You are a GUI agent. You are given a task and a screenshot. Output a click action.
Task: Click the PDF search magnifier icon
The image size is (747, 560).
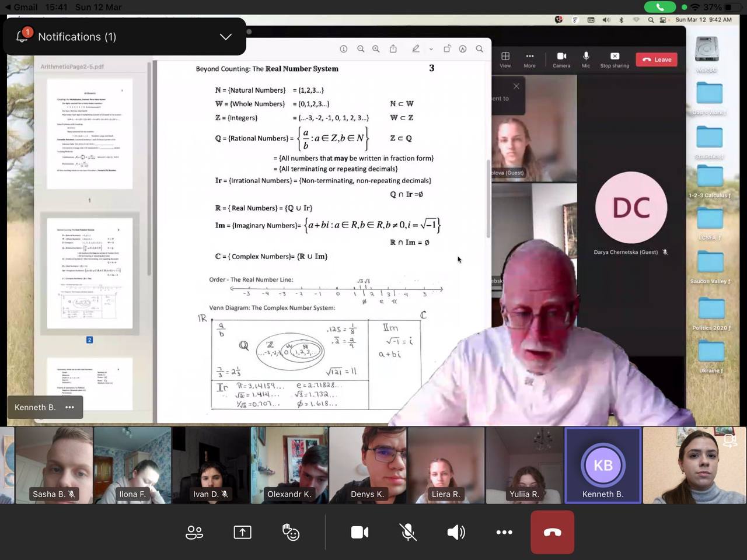(479, 49)
